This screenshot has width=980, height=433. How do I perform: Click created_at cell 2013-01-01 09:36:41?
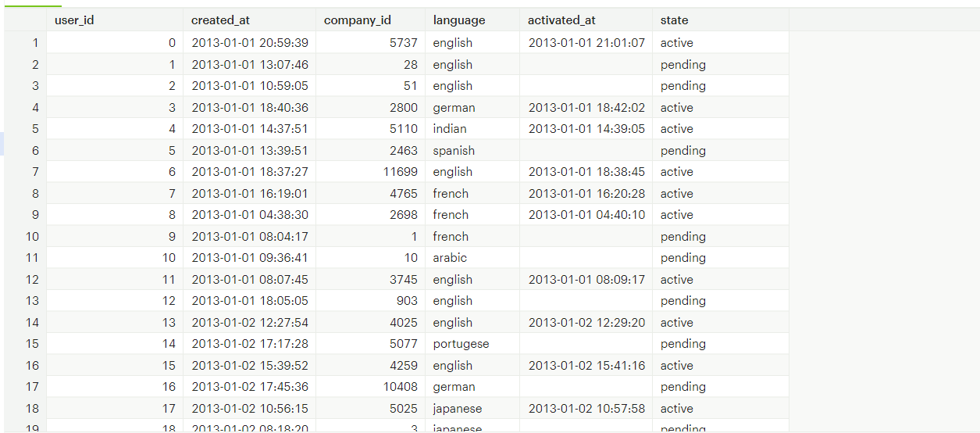[x=250, y=258]
